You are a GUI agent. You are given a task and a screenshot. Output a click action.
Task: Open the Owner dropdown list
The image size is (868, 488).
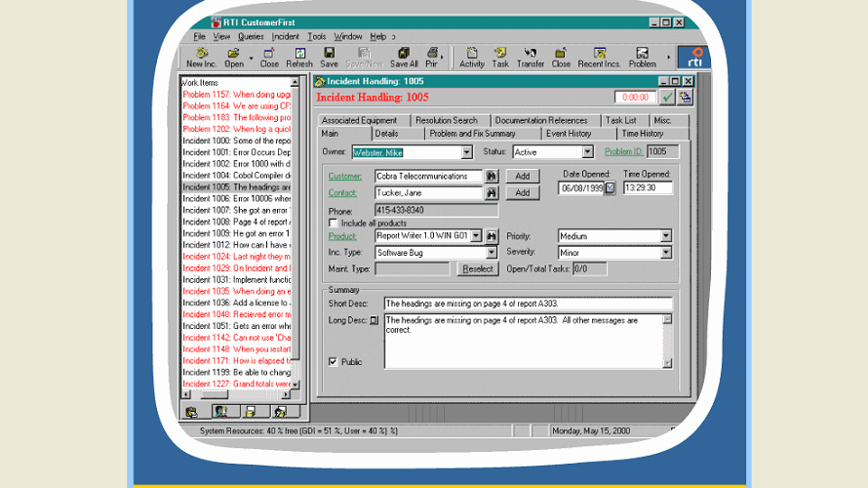[466, 152]
